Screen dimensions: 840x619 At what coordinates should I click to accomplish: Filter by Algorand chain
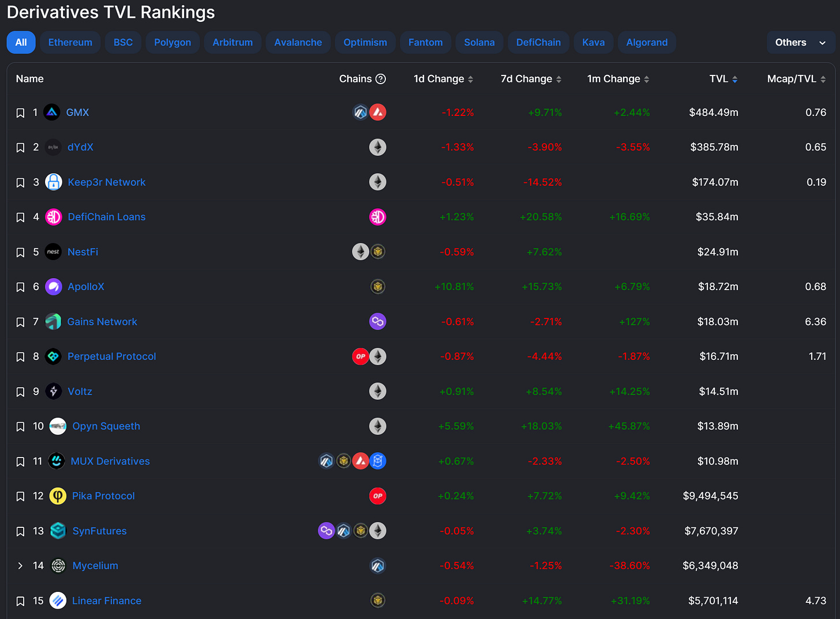coord(647,43)
